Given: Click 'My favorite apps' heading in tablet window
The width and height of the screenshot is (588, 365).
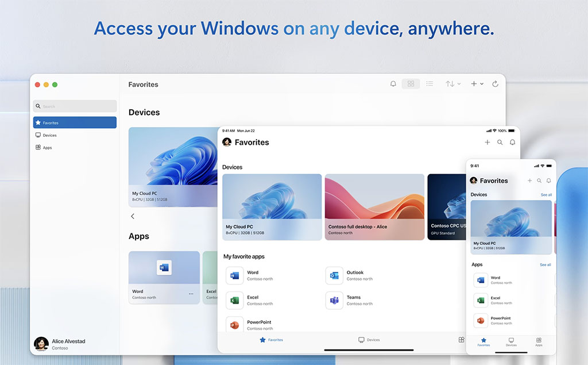Looking at the screenshot, I should 243,256.
